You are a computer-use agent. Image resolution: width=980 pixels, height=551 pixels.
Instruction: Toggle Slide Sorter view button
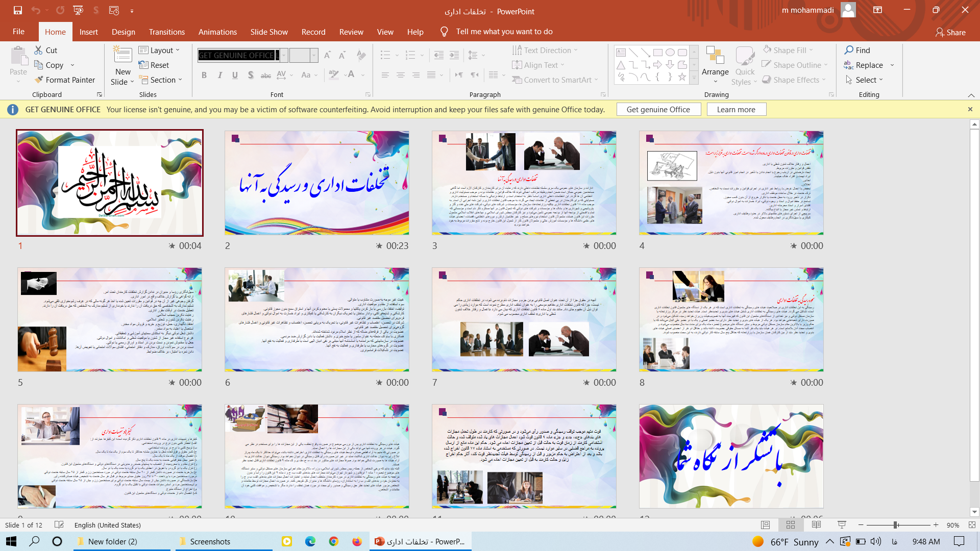(791, 525)
